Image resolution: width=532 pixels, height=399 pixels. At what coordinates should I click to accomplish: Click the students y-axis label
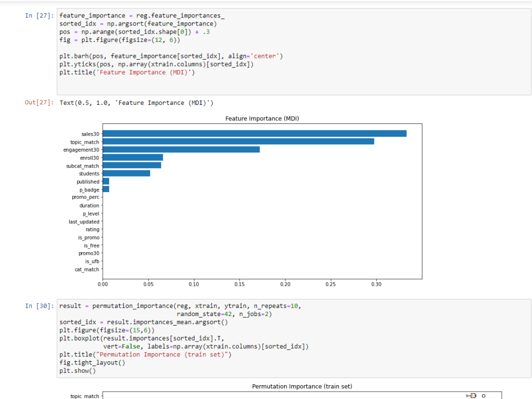click(89, 174)
